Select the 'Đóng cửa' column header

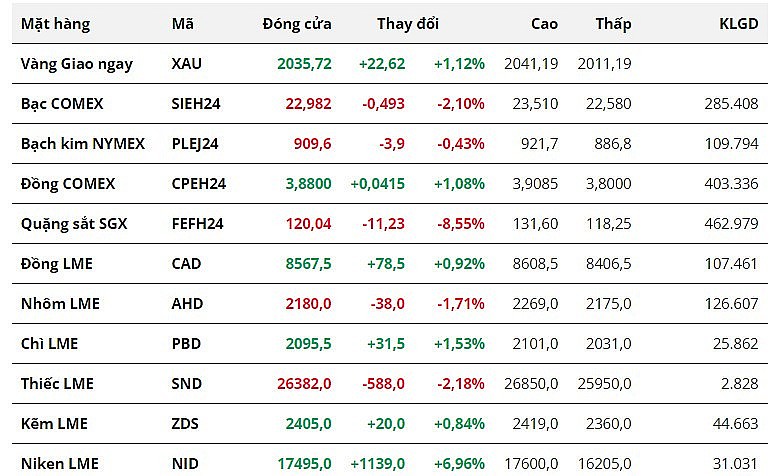coord(297,23)
